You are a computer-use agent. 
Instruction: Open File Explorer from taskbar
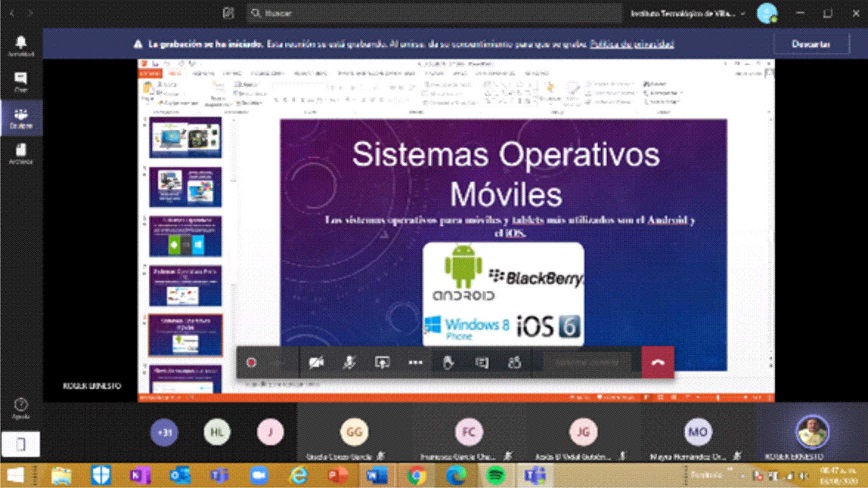(x=61, y=475)
